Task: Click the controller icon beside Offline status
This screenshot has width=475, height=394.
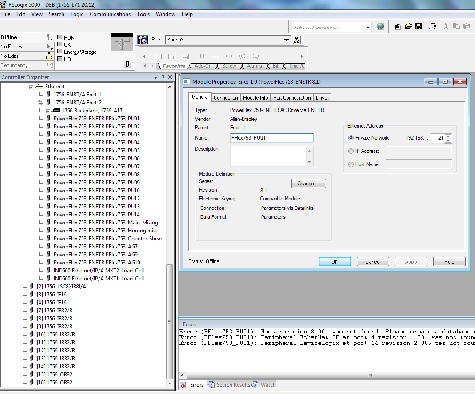Action: (49, 37)
